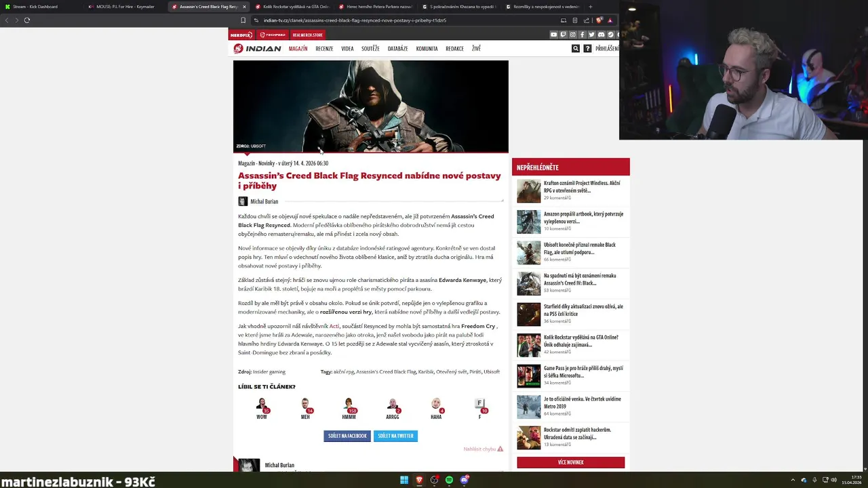React with the HMMM reaction
Screen dimensions: 868x488
(349, 409)
